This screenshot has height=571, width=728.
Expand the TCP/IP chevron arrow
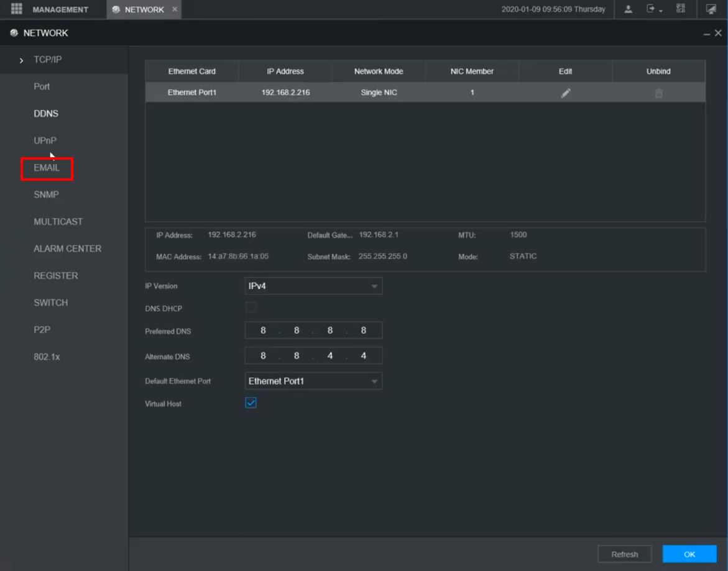pyautogui.click(x=21, y=60)
